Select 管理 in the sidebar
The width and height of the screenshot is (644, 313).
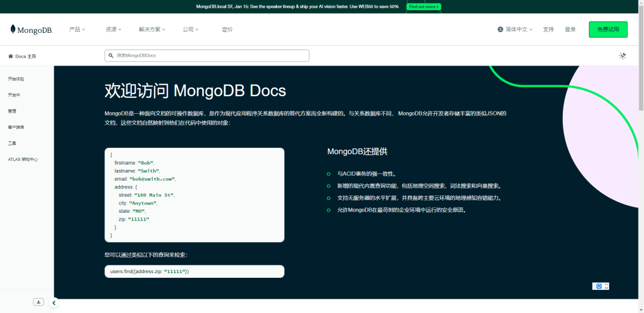point(12,111)
